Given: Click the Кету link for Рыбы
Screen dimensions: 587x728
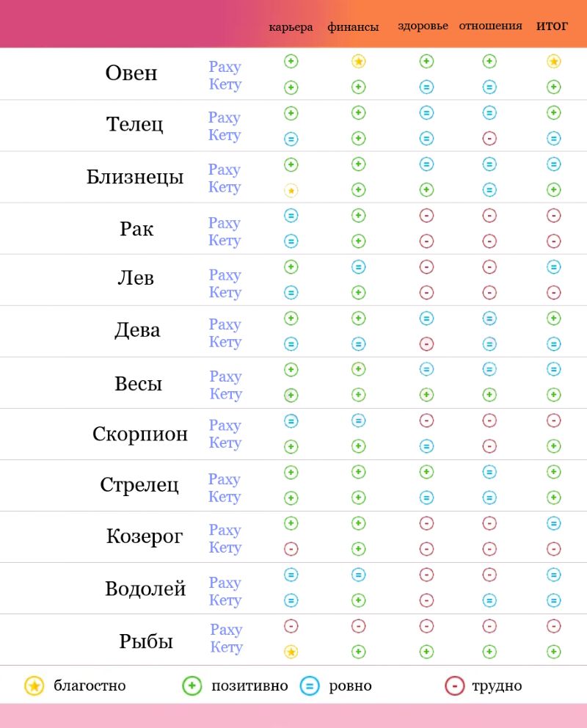Looking at the screenshot, I should 226,647.
